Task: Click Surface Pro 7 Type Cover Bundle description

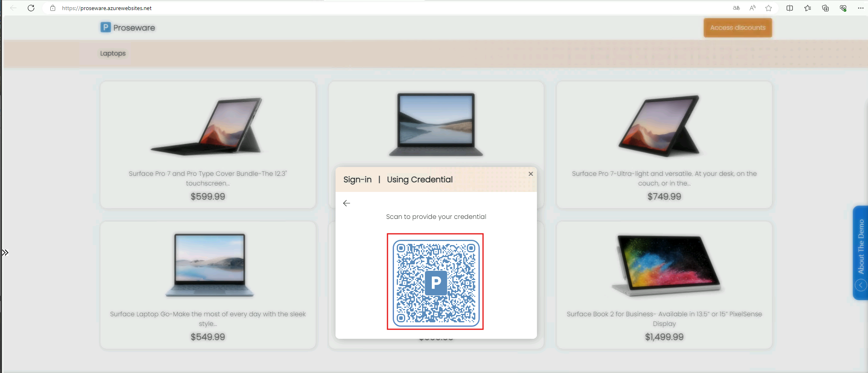Action: click(x=208, y=178)
